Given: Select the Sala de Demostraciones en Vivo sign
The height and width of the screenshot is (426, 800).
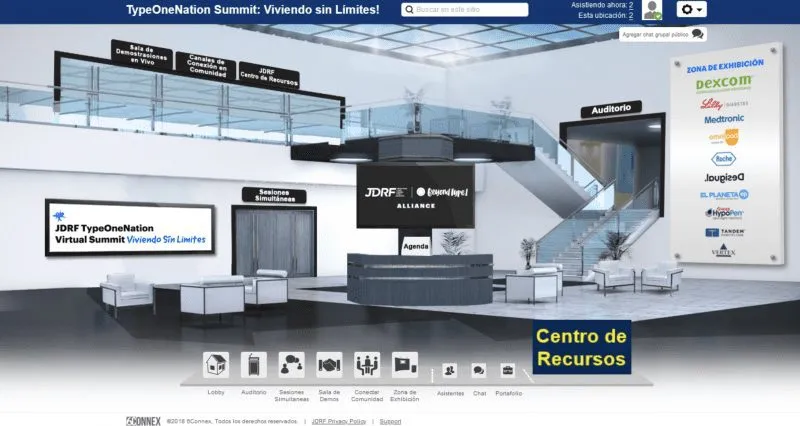Looking at the screenshot, I should click(141, 55).
